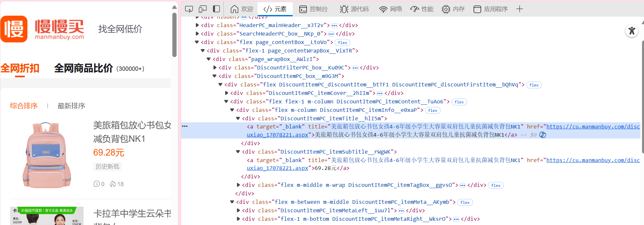The height and width of the screenshot is (225, 644).
Task: Open the 应用程序 application tab
Action: click(491, 9)
